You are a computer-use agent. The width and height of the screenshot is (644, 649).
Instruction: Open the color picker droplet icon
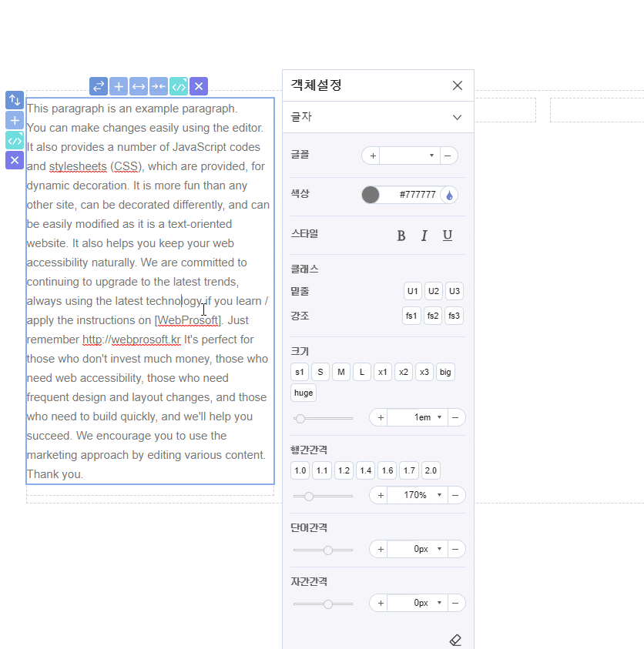(x=449, y=196)
